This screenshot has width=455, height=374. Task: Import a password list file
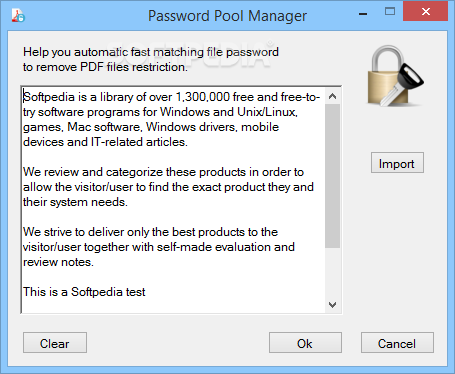[x=397, y=163]
